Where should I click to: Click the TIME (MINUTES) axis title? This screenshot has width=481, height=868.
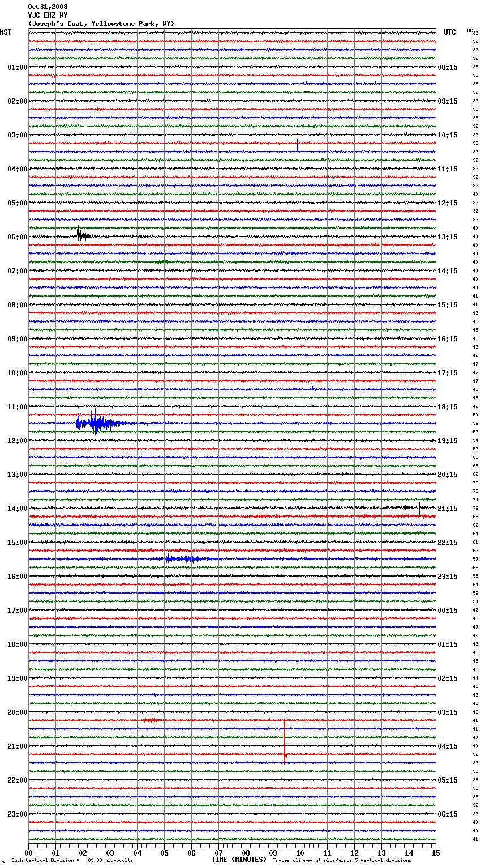[x=239, y=860]
